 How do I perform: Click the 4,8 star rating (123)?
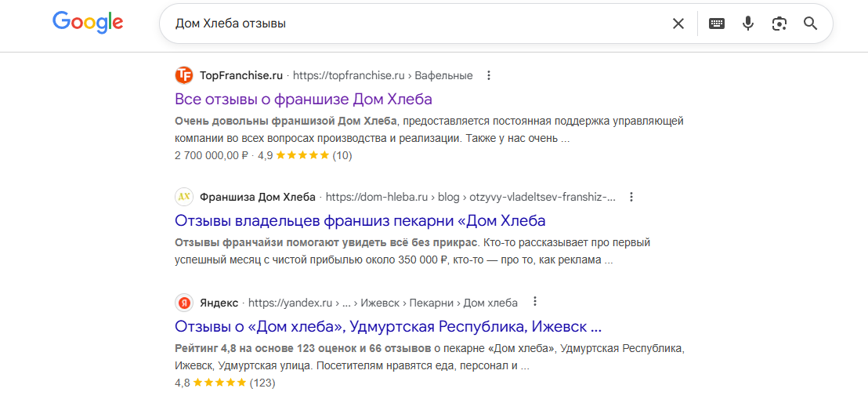[225, 383]
